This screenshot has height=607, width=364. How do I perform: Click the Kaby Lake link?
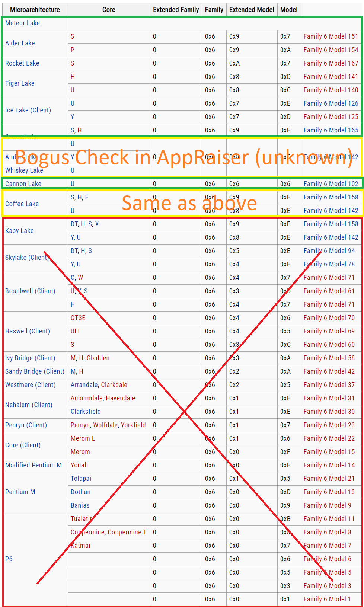pyautogui.click(x=19, y=231)
